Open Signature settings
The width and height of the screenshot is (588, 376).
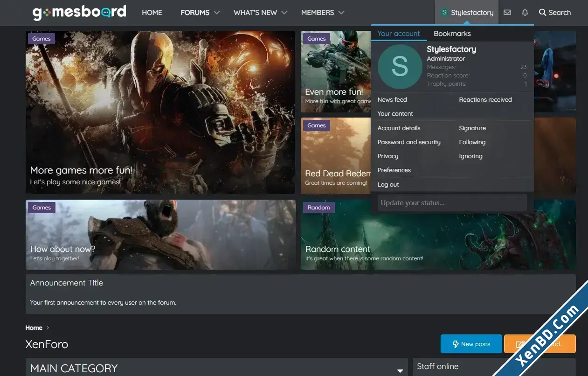tap(472, 128)
